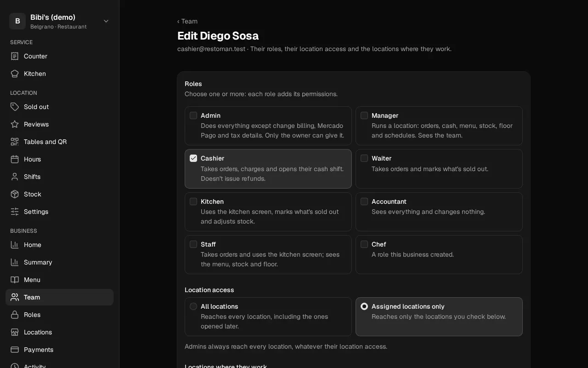Viewport: 588px width, 368px height.
Task: Click the Bibi's B avatar logo
Action: click(17, 21)
